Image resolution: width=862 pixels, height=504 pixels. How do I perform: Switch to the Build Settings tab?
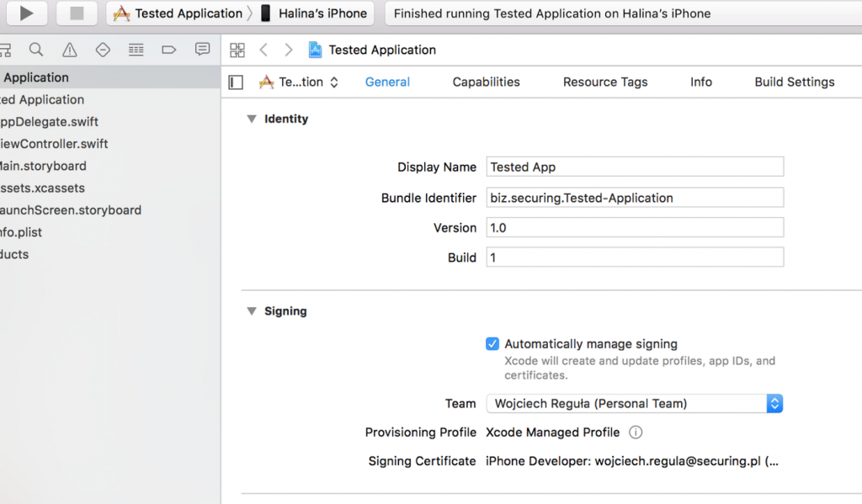point(795,82)
